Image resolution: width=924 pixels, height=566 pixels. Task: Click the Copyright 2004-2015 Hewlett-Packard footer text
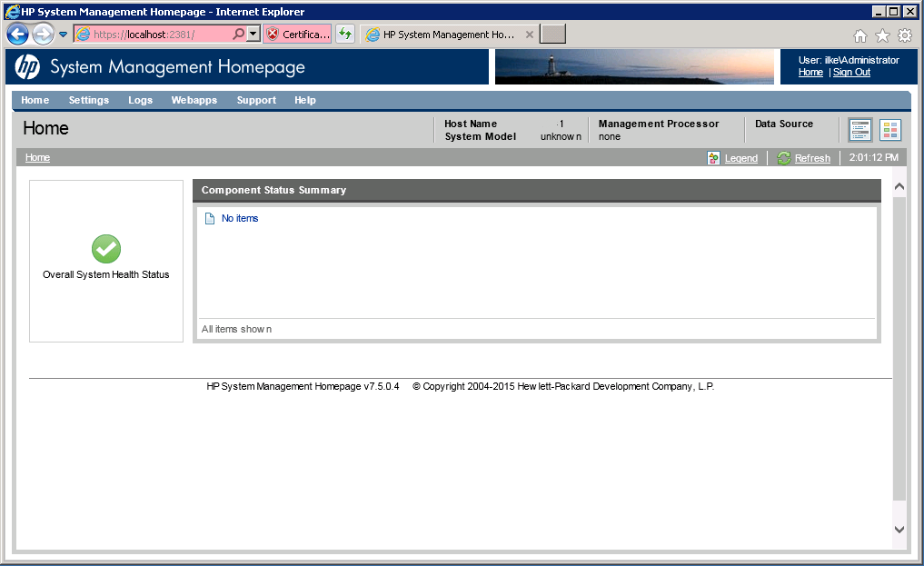pos(563,386)
